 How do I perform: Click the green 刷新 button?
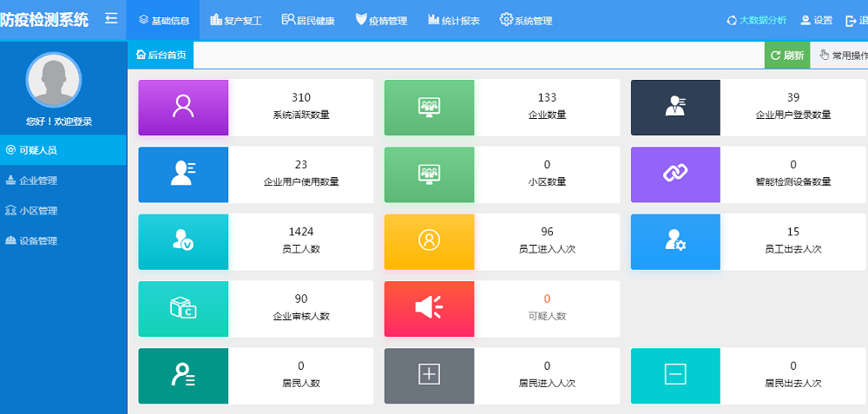786,55
